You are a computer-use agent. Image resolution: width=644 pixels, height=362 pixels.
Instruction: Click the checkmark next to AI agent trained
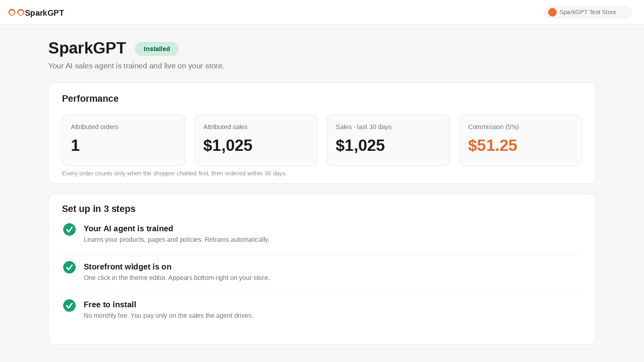(69, 229)
